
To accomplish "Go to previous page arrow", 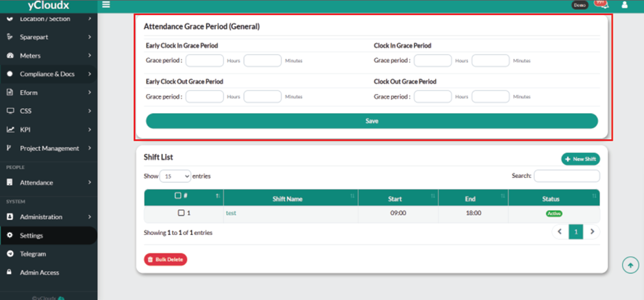I will coord(560,232).
